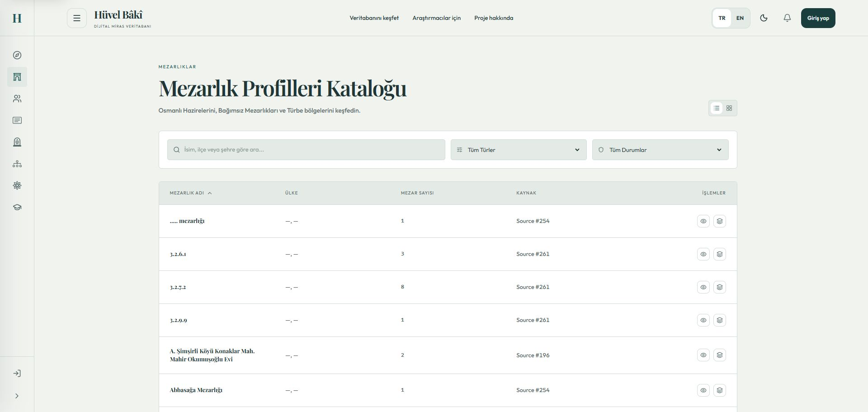Open the flower ornament sidebar icon
The image size is (868, 412).
17,185
